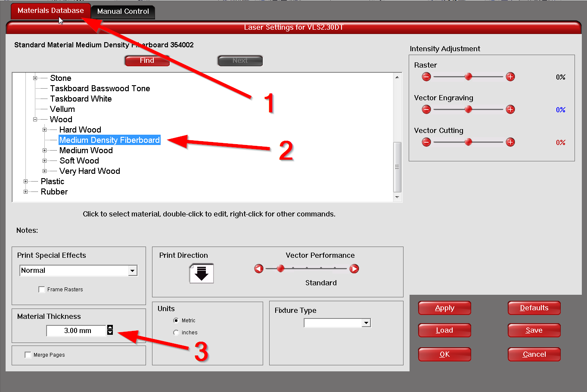Click the Print Direction down-arrow icon

click(x=202, y=274)
